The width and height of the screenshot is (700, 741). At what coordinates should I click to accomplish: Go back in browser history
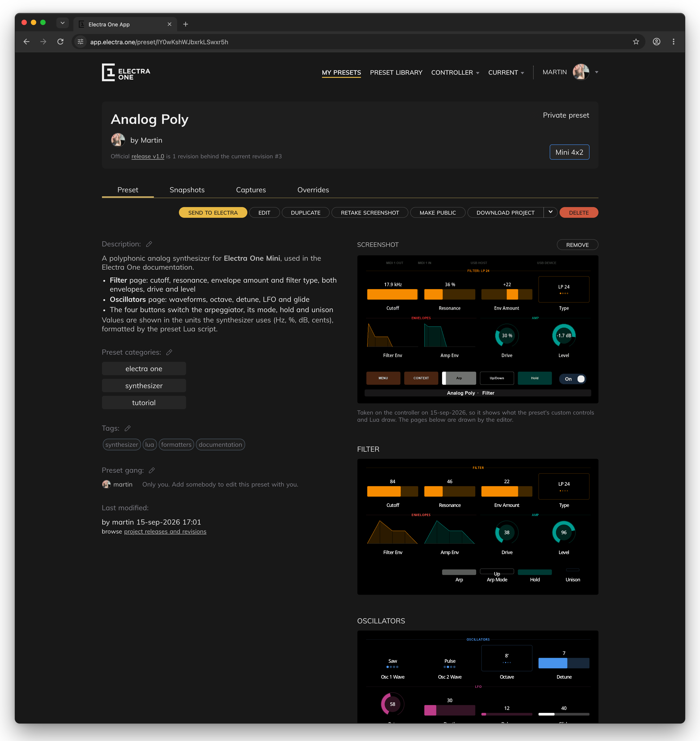coord(26,42)
